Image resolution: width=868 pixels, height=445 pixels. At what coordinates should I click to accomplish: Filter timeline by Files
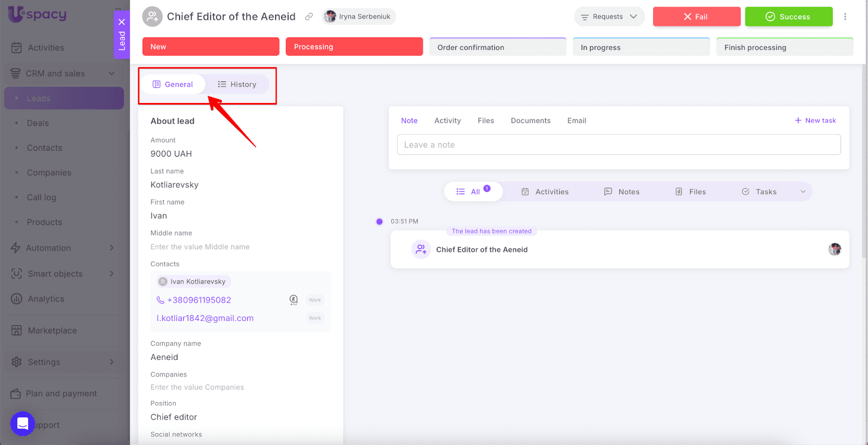pyautogui.click(x=690, y=192)
